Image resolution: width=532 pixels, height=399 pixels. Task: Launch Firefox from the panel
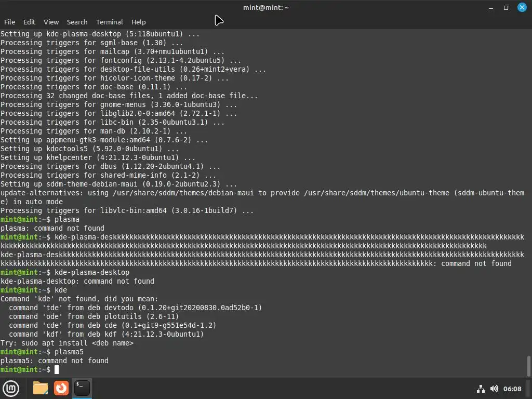(x=61, y=388)
